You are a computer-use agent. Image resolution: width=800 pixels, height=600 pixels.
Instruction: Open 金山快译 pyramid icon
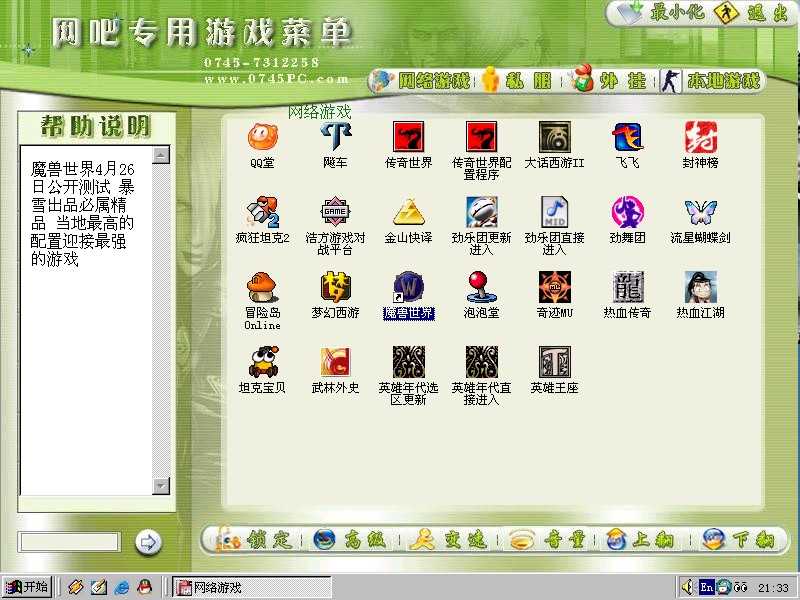click(409, 212)
